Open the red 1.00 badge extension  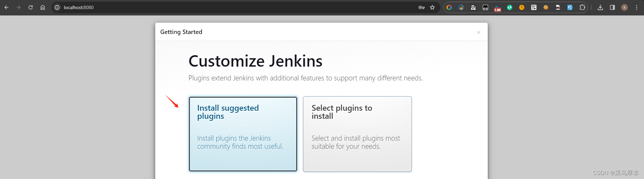click(x=498, y=8)
